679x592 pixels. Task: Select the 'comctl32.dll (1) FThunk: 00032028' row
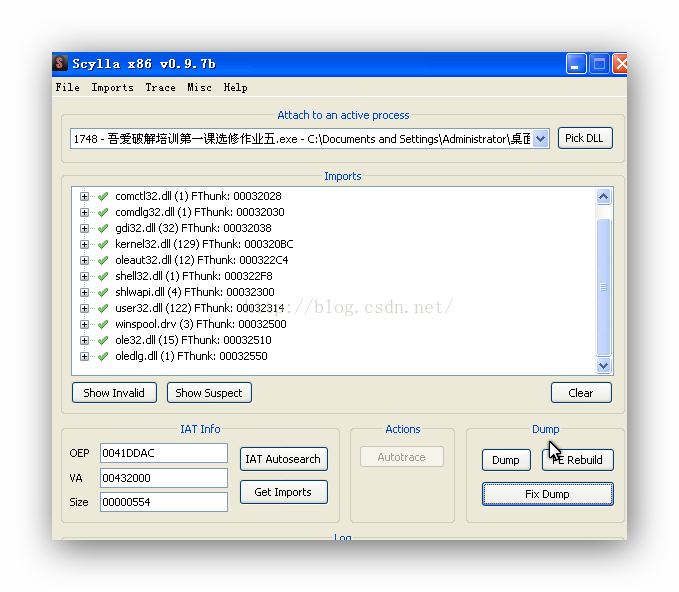(198, 196)
